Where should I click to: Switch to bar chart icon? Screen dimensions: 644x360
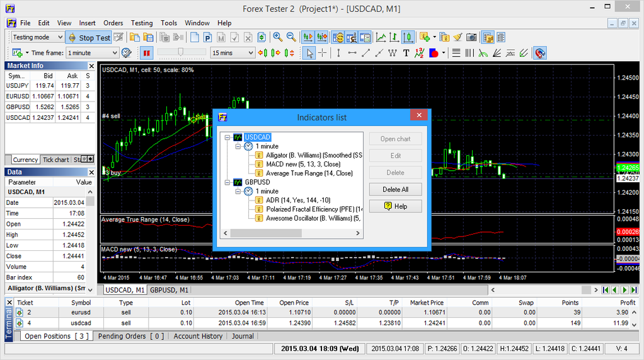point(394,38)
